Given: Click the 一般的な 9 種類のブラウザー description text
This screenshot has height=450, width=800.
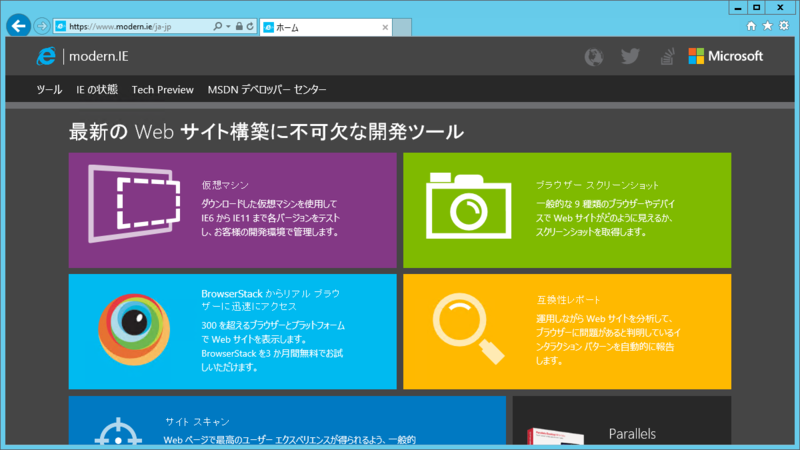Looking at the screenshot, I should click(x=605, y=218).
